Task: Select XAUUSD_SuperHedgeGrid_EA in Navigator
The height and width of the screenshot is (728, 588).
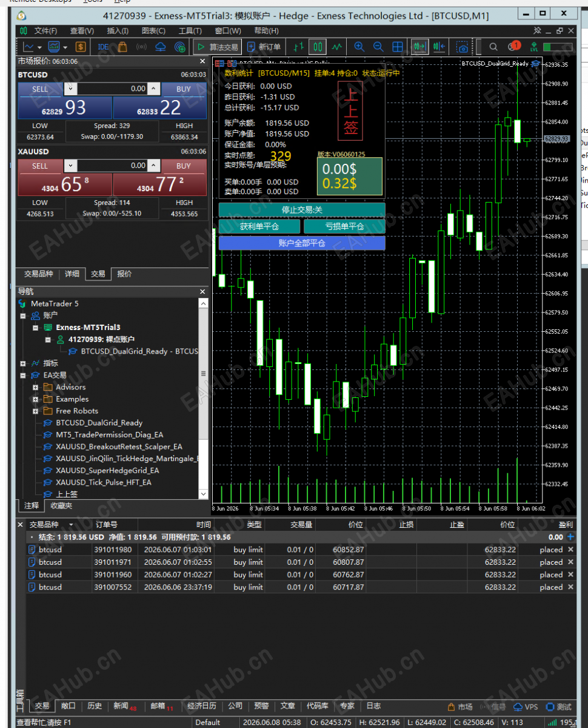Action: click(x=107, y=470)
